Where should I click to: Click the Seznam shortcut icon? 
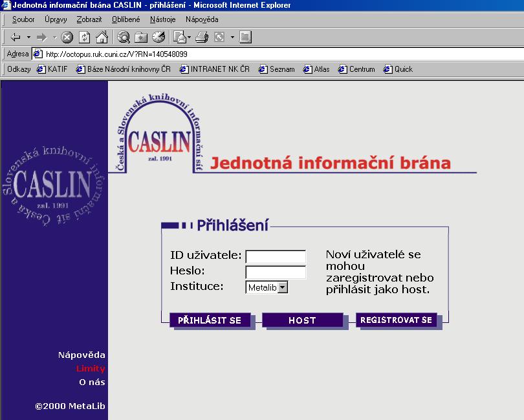coord(263,69)
